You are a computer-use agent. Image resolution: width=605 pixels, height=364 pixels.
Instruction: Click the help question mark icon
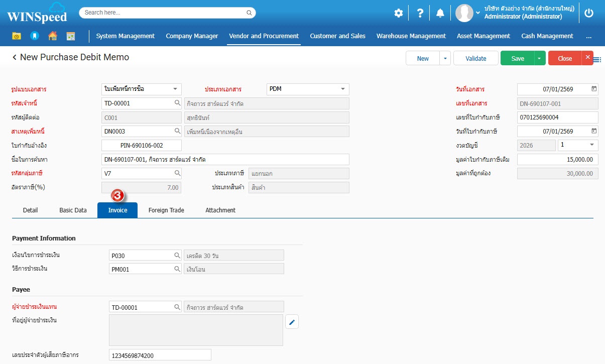tap(420, 13)
